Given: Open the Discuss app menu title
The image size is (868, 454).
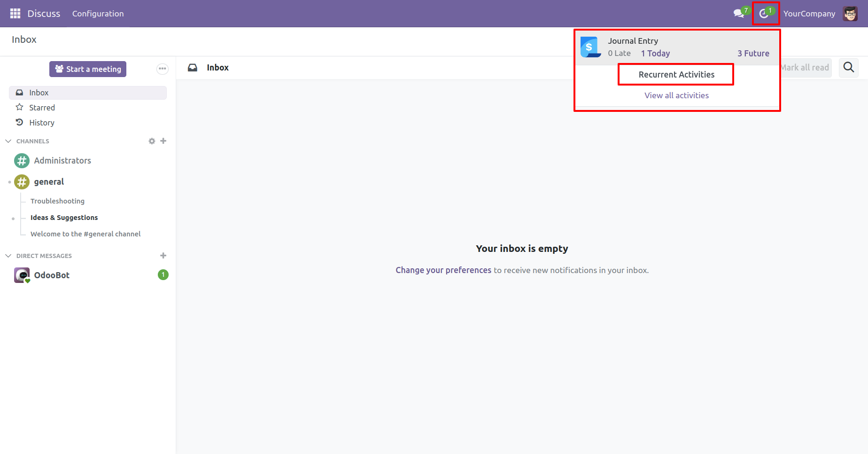Looking at the screenshot, I should [x=44, y=14].
